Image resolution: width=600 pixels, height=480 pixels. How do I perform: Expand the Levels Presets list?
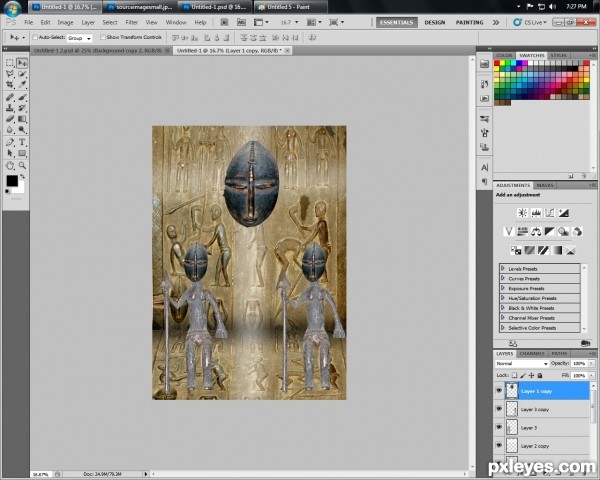(x=503, y=269)
